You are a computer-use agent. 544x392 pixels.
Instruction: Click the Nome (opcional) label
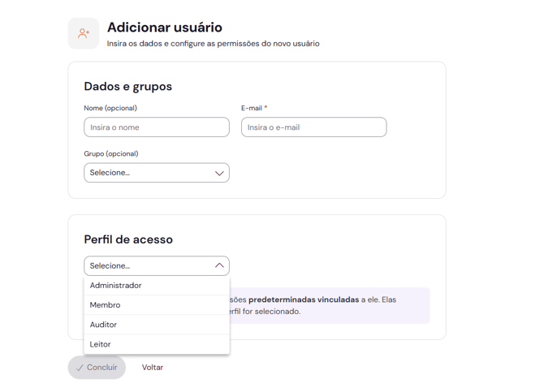[x=110, y=108]
